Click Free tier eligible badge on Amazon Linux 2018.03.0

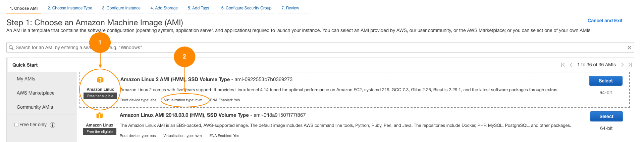coord(100,132)
